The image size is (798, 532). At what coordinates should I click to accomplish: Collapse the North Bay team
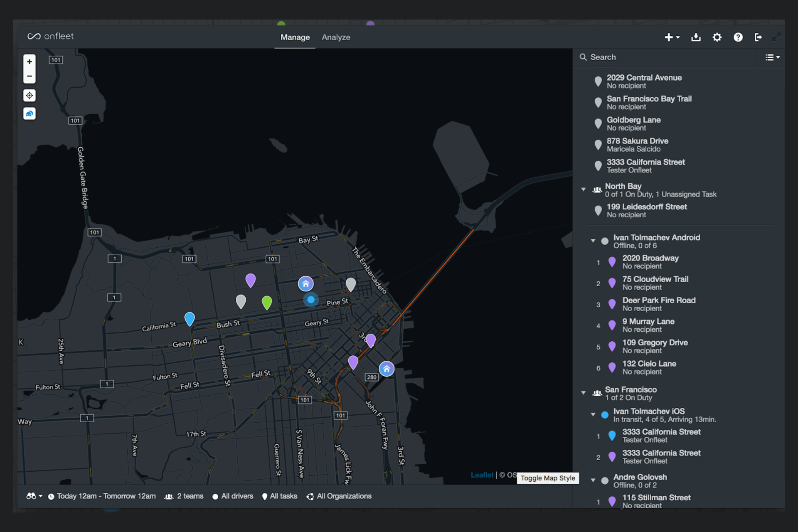(x=584, y=190)
